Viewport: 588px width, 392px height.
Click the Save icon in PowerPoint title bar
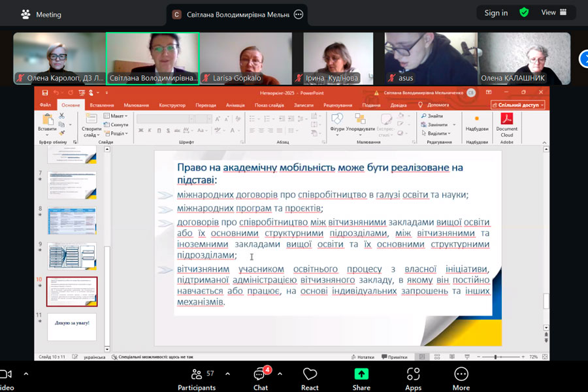click(45, 93)
